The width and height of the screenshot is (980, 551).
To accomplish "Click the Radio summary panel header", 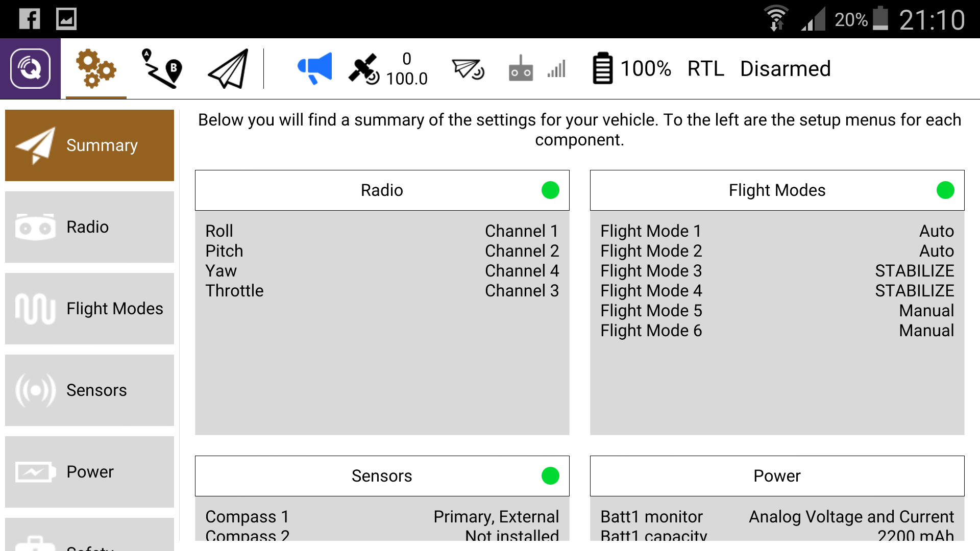I will point(382,190).
